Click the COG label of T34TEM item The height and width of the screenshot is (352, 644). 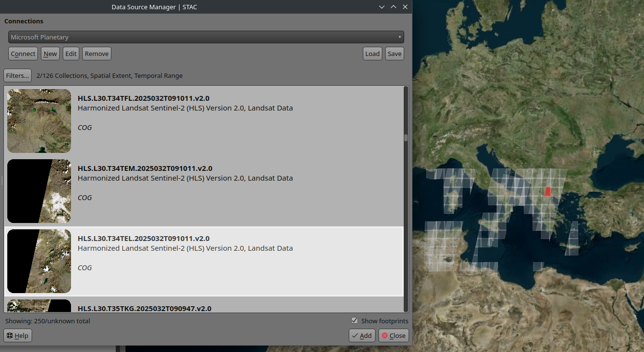[x=85, y=198]
